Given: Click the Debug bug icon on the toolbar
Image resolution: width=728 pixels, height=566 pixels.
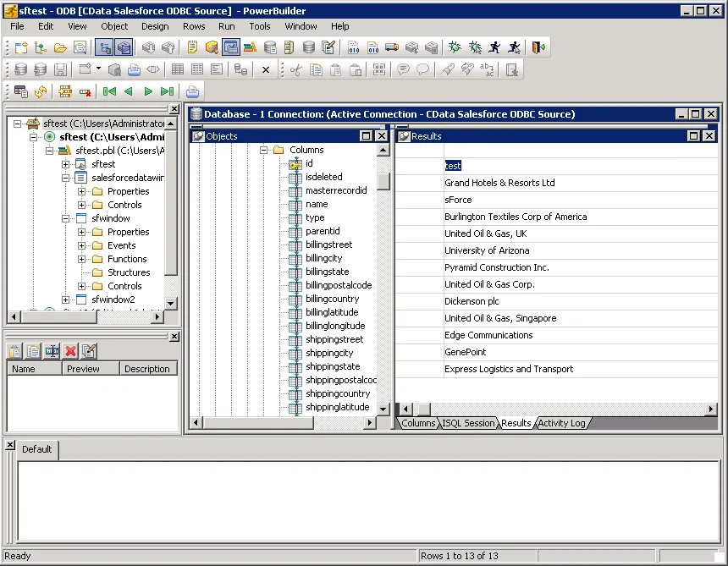Looking at the screenshot, I should click(x=453, y=47).
